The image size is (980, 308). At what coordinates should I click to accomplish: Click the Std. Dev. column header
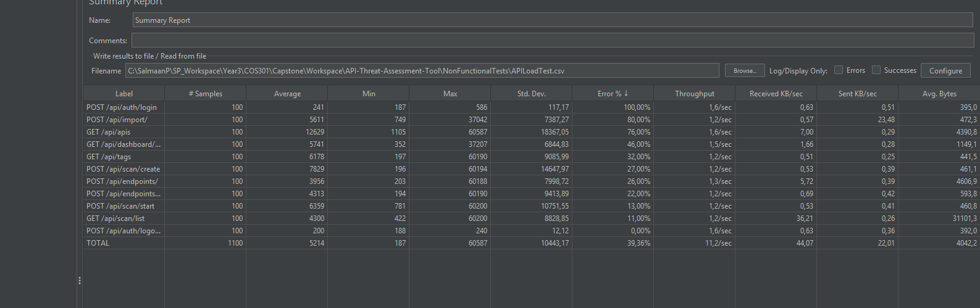click(531, 94)
